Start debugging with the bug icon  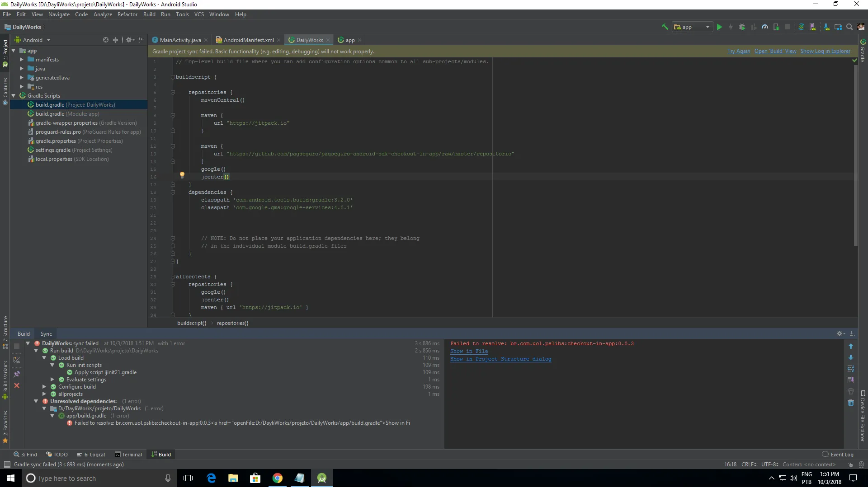742,27
